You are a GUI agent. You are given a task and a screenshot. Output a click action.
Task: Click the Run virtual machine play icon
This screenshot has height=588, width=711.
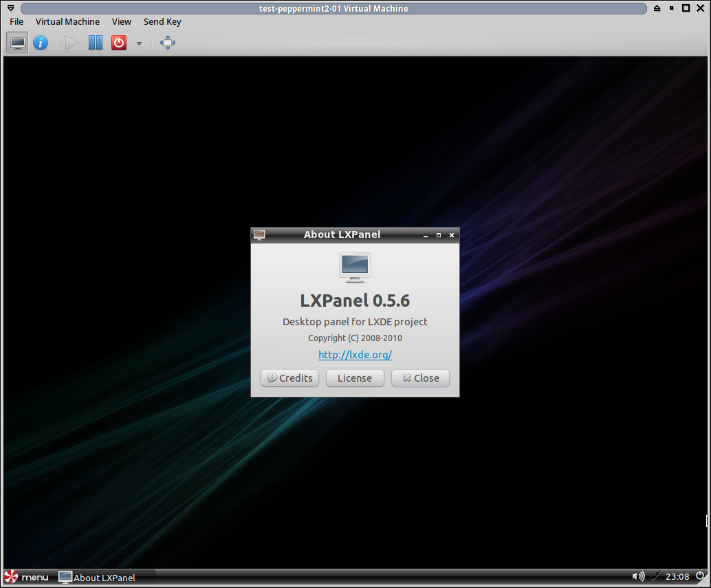tap(72, 43)
